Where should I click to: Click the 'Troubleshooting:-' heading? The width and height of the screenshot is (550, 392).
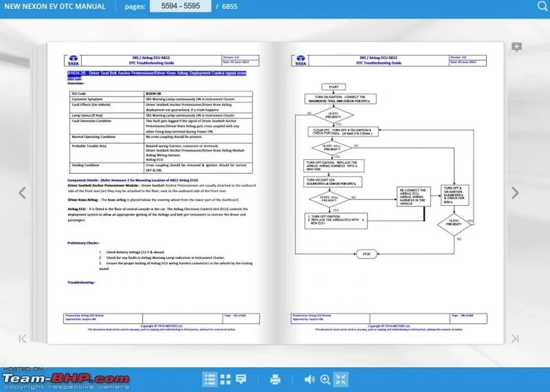point(82,283)
